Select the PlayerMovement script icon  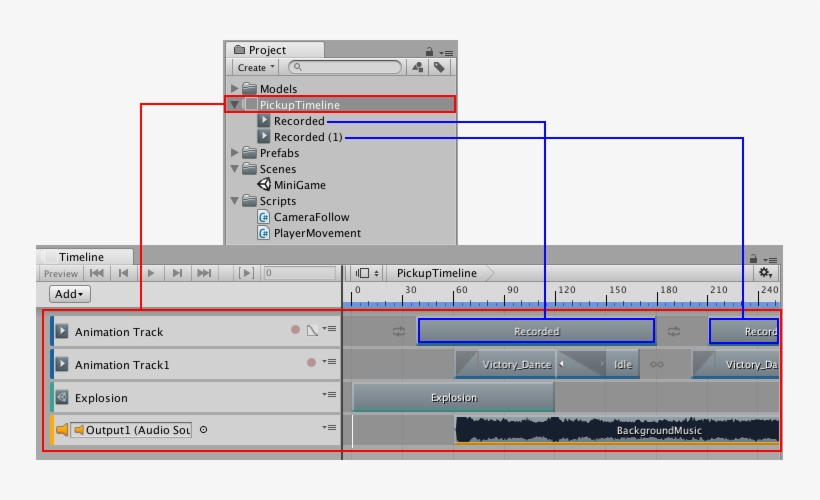pyautogui.click(x=264, y=233)
